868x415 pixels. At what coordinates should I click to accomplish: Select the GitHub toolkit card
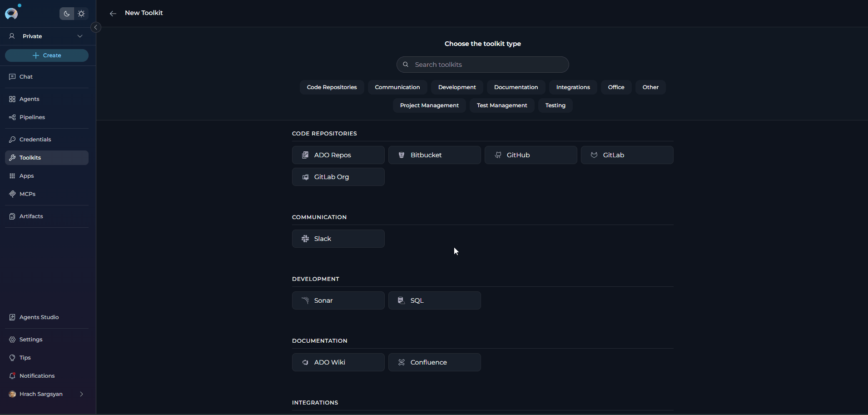(x=531, y=155)
